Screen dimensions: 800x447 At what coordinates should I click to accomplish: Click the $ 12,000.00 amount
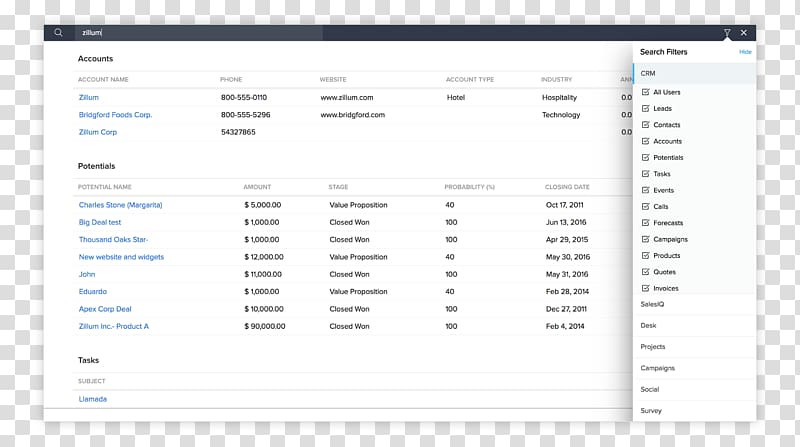point(264,257)
